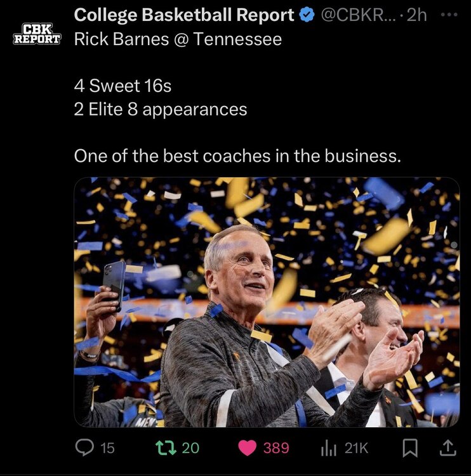Tap the "2 Elite 8 appearances" line

point(161,109)
